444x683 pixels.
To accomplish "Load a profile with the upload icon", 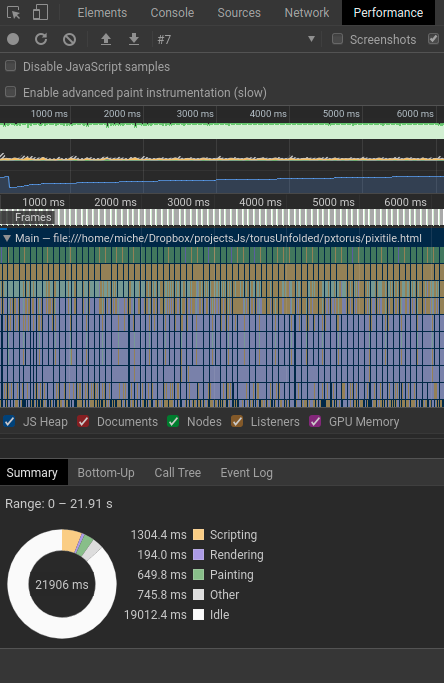I will click(x=106, y=39).
